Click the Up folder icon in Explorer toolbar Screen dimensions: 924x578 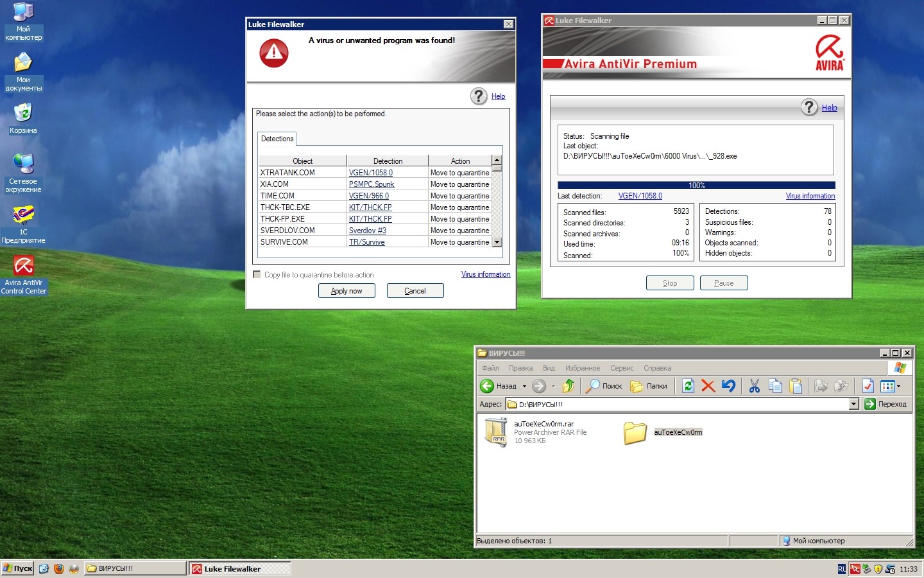click(x=568, y=386)
